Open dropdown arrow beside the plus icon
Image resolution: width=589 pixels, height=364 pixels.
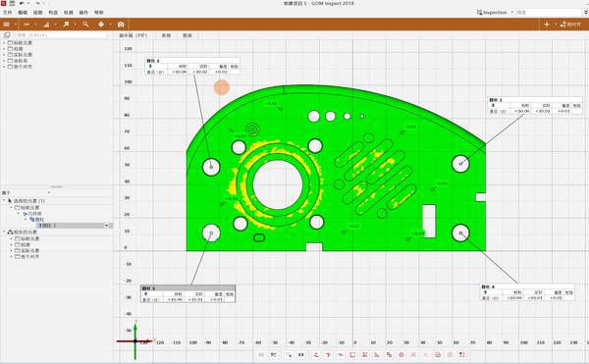pos(556,25)
